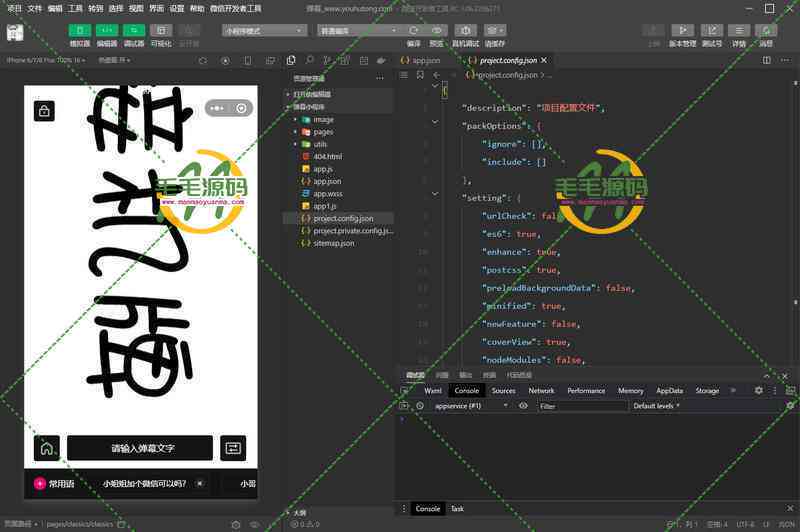
Task: Click the 常用语 button in simulator
Action: (54, 484)
